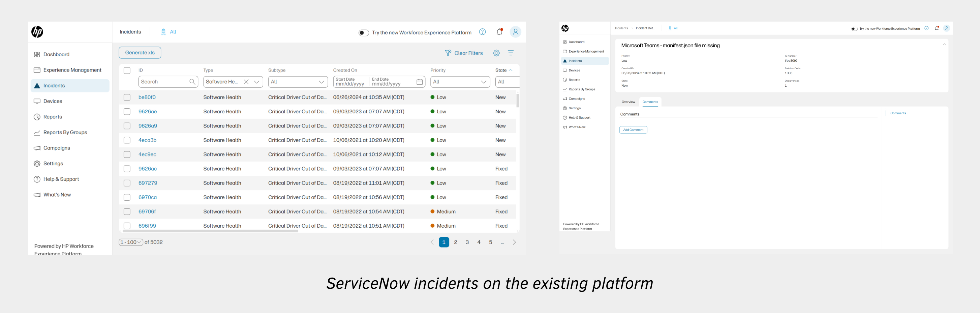980x313 pixels.
Task: Open the help question mark icon beside bell
Action: 482,32
